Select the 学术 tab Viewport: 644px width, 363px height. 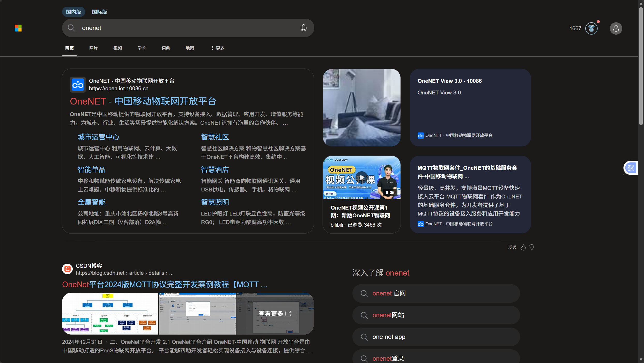(142, 48)
